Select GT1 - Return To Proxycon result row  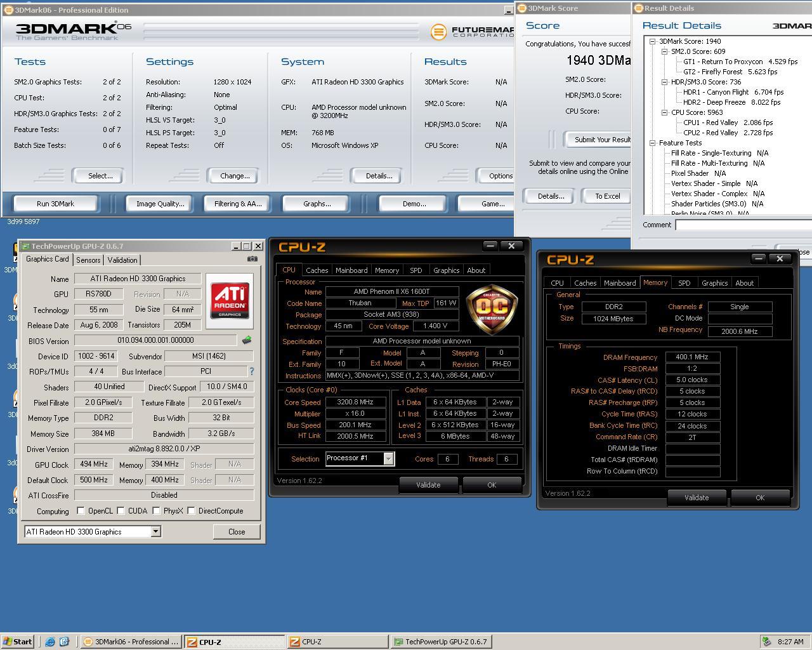[x=740, y=62]
